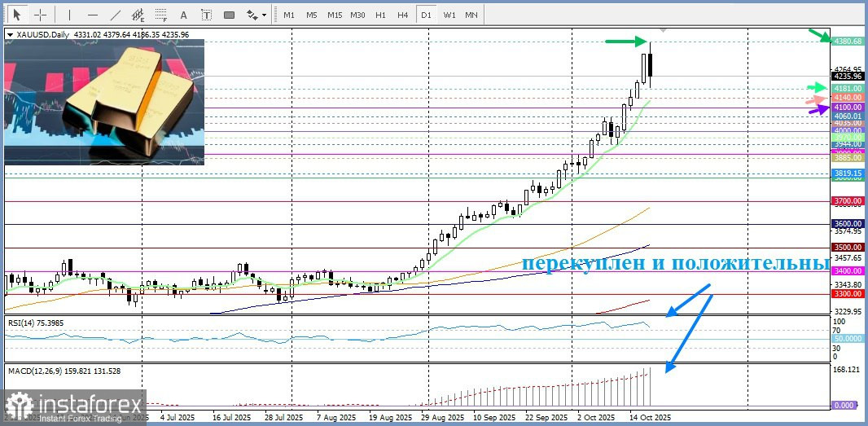Select the Fibonacci retracement tool
Image resolution: width=868 pixels, height=426 pixels.
[161, 15]
